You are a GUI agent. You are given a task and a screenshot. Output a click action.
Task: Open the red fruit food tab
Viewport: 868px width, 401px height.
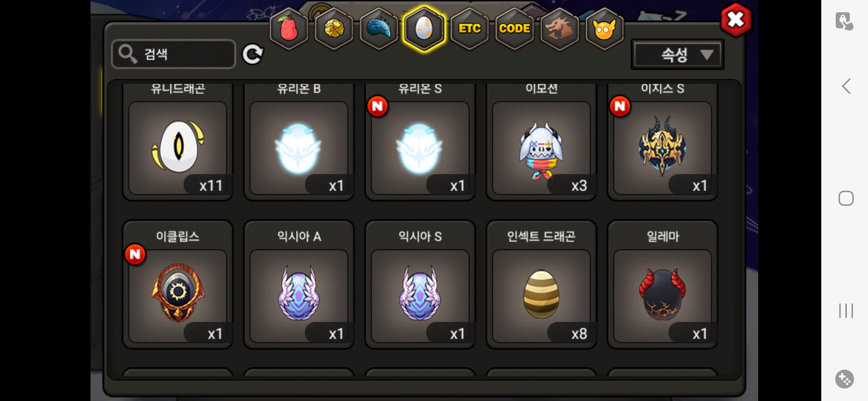pos(289,29)
